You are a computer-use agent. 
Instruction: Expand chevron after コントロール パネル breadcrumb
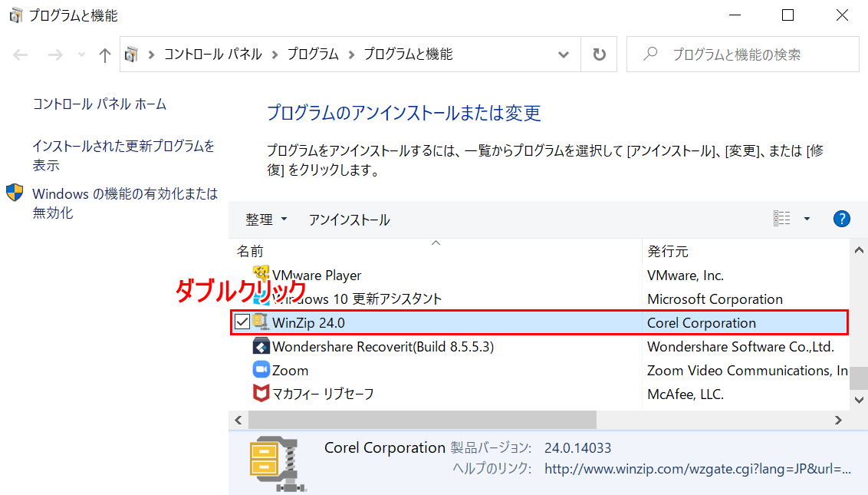[x=275, y=54]
